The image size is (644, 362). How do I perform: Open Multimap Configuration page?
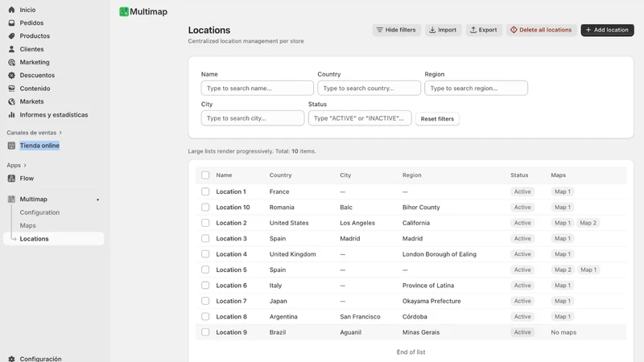39,212
